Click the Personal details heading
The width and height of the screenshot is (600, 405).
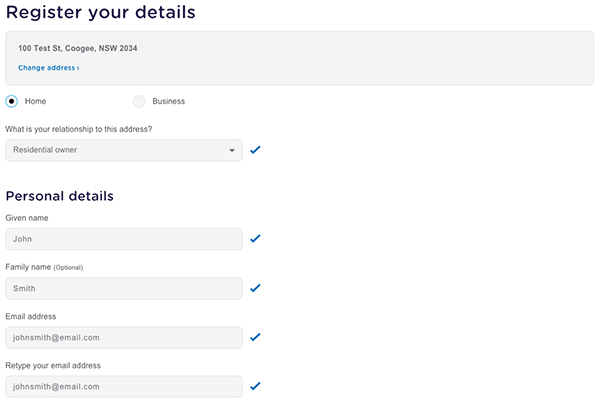pyautogui.click(x=60, y=196)
